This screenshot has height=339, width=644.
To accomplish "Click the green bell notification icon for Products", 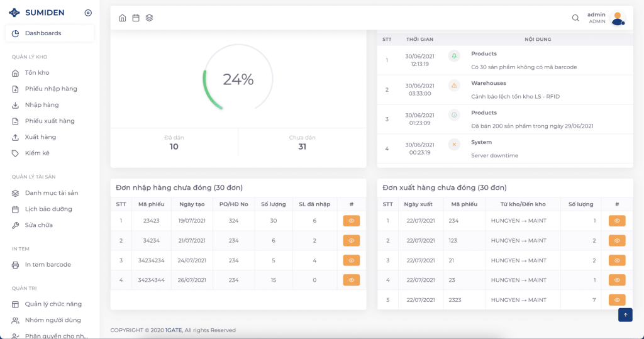I will pyautogui.click(x=454, y=56).
